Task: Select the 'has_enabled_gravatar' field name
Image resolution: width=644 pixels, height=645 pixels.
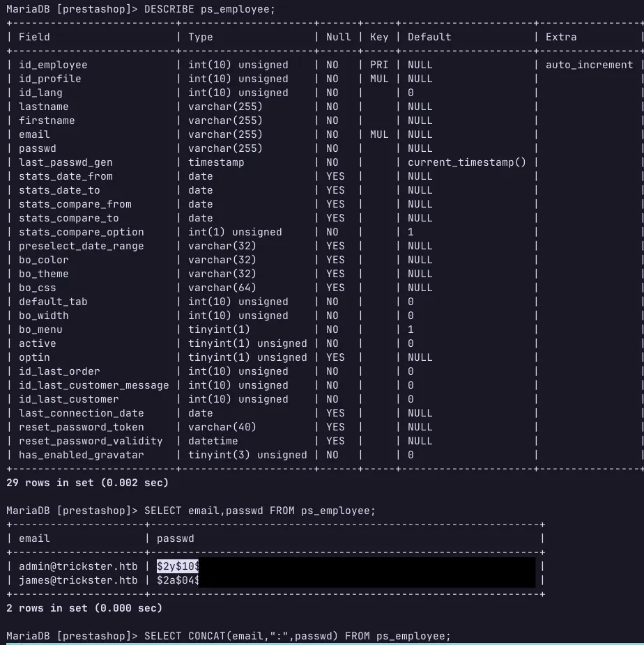Action: (x=82, y=456)
